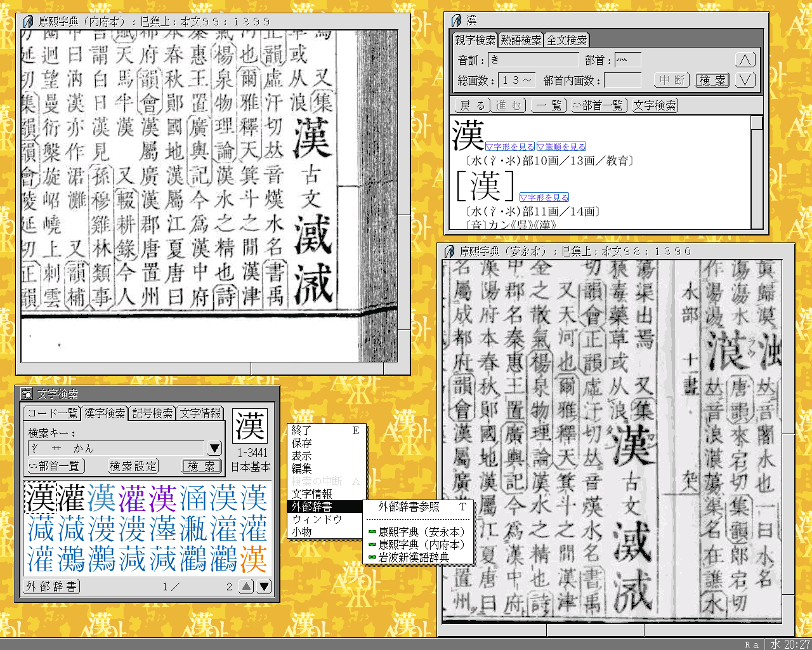Click the 水 20:27 clock in system bar
This screenshot has width=812, height=650.
[789, 644]
